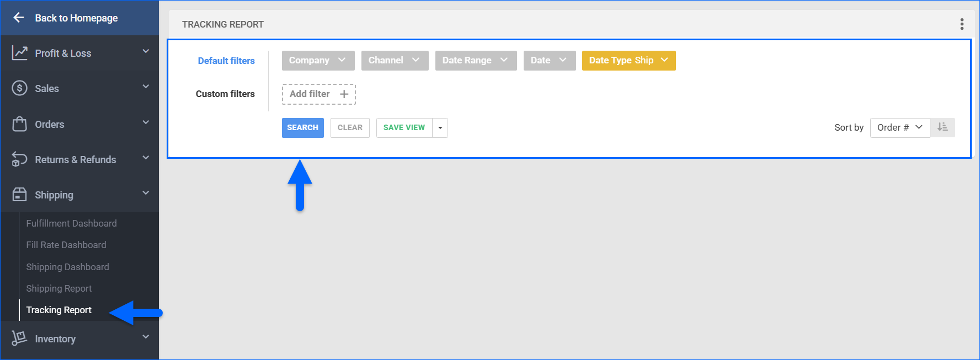The width and height of the screenshot is (980, 360).
Task: Click the Returns & Refunds icon
Action: 20,159
